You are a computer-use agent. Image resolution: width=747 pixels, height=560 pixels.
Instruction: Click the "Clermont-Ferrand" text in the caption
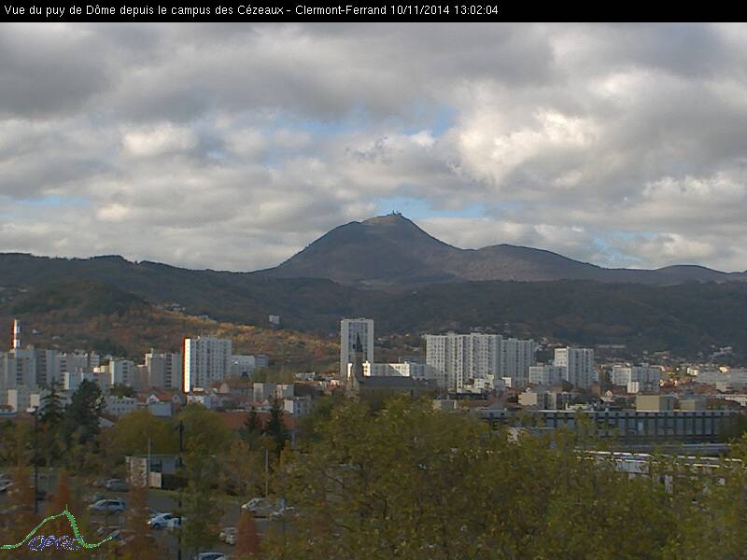point(341,10)
